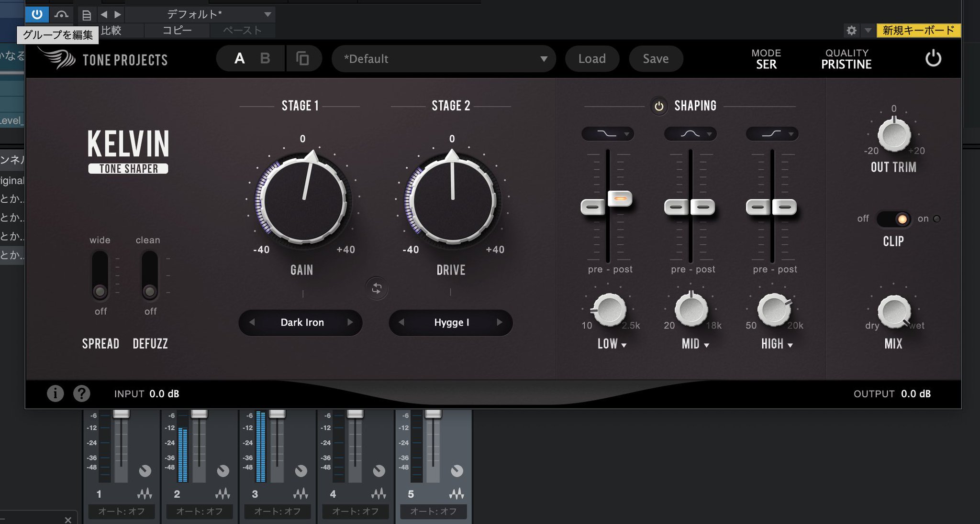Viewport: 980px width, 524px height.
Task: Open the *Default preset dropdown
Action: 444,59
